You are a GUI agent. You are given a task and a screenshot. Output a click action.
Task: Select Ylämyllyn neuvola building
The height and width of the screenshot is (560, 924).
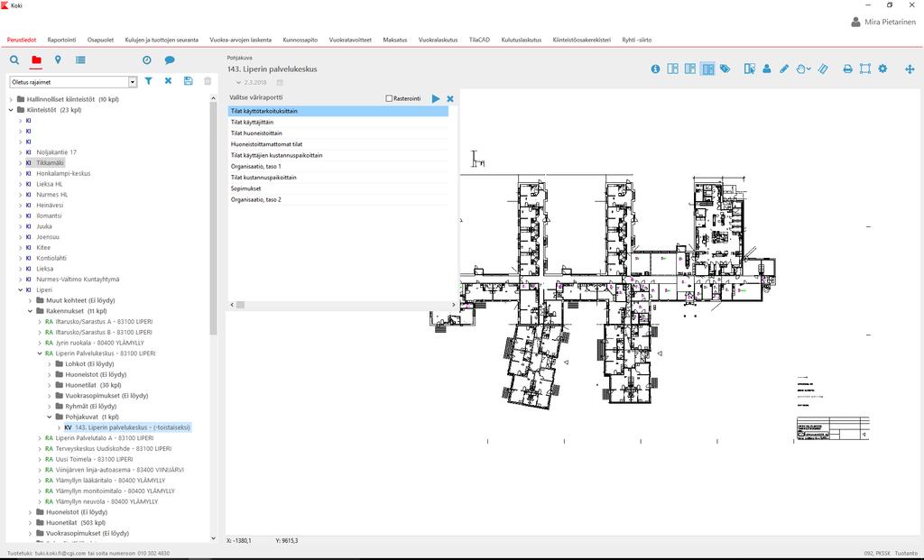(106, 502)
